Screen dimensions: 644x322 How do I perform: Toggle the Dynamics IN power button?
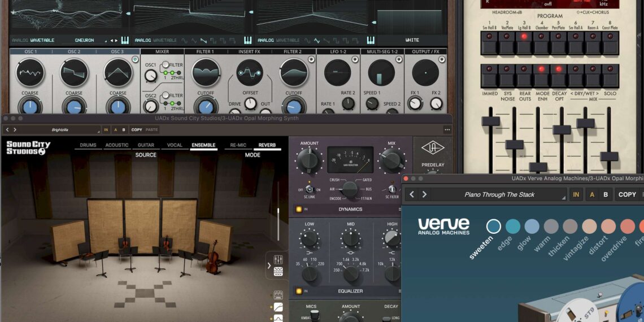(299, 209)
